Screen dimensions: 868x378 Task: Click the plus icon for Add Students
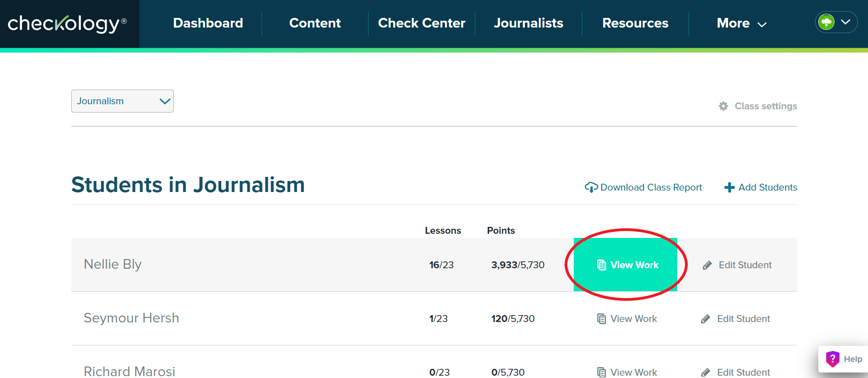tap(729, 187)
